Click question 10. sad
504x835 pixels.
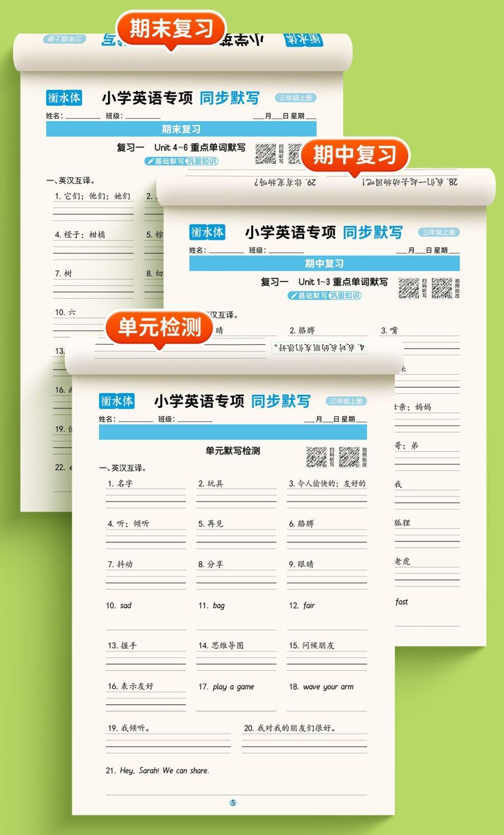tap(119, 606)
